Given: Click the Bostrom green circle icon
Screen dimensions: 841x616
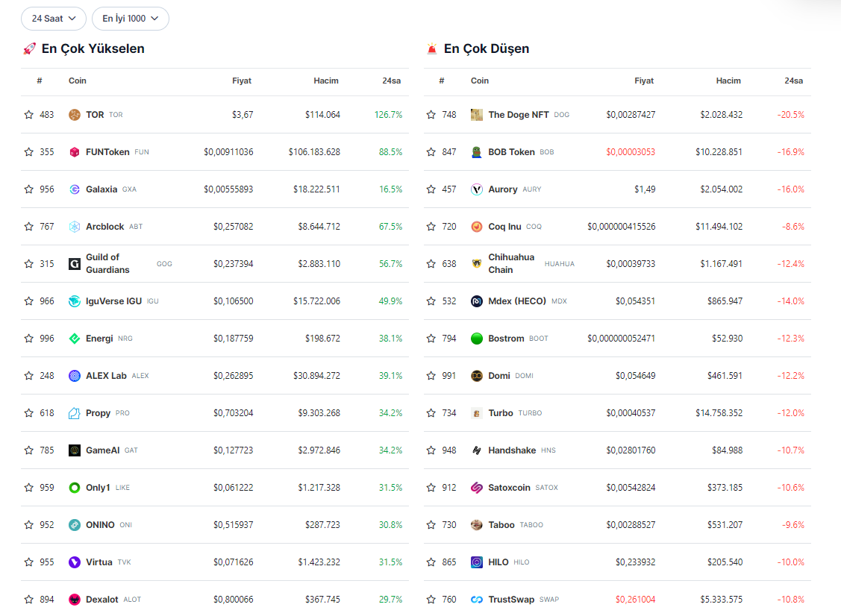Looking at the screenshot, I should point(477,339).
